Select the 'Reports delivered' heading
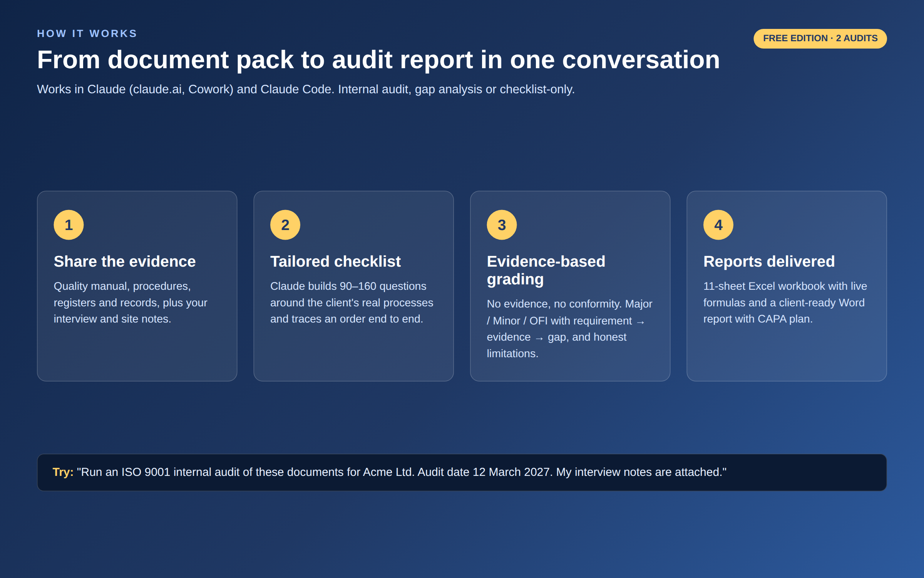 [769, 262]
